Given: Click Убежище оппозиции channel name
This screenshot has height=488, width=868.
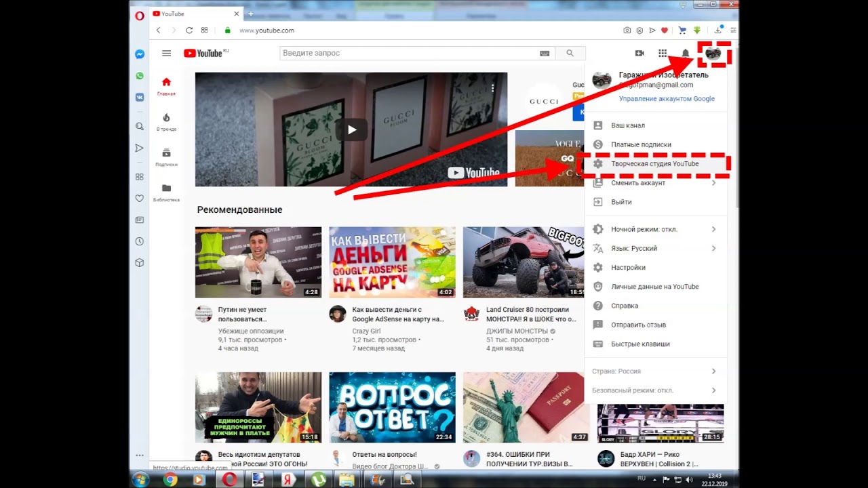Looking at the screenshot, I should [251, 331].
